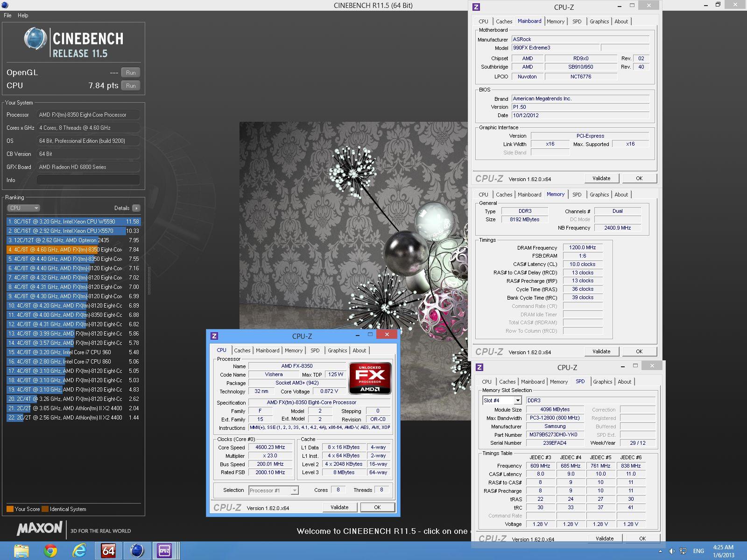Select ranking row Intel Core i7 CPU 960
This screenshot has width=747, height=560.
(73, 352)
